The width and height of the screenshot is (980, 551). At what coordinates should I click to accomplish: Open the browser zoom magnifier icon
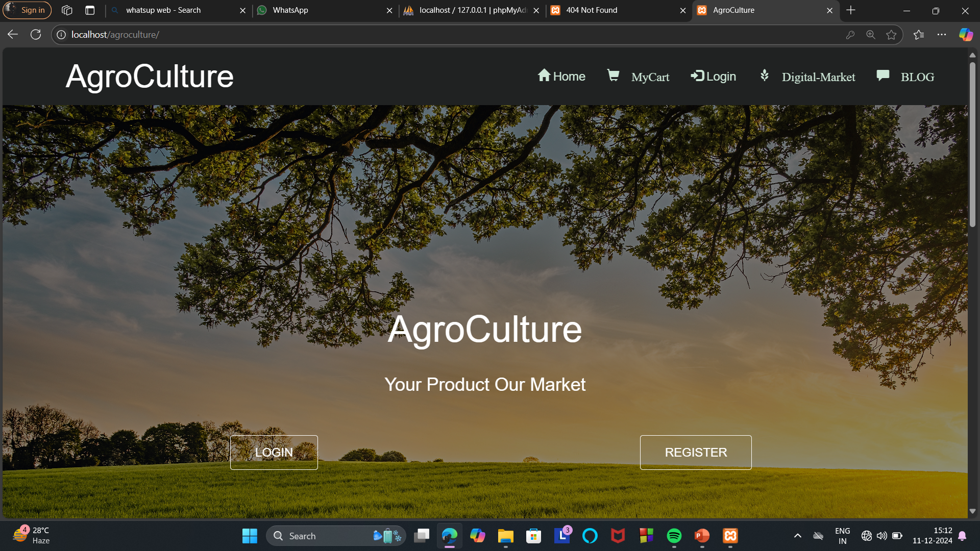coord(871,35)
